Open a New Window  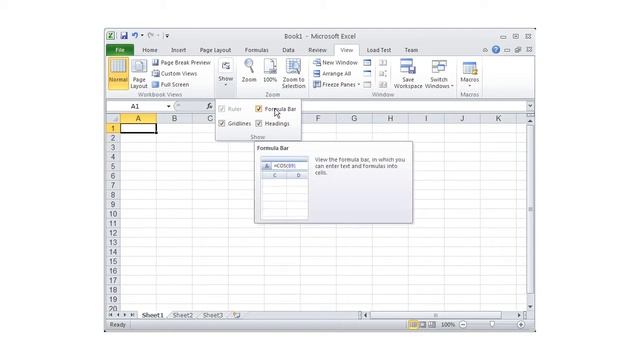click(335, 62)
